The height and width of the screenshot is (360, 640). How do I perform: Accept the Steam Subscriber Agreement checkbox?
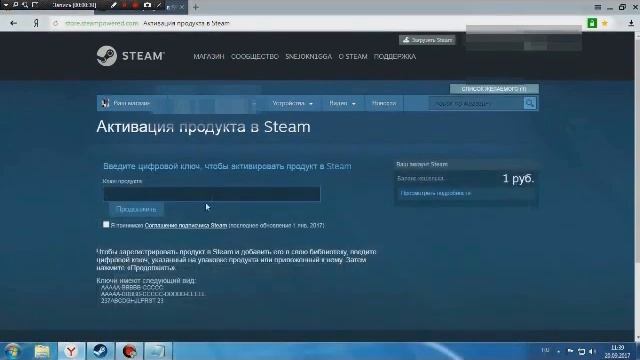point(106,224)
